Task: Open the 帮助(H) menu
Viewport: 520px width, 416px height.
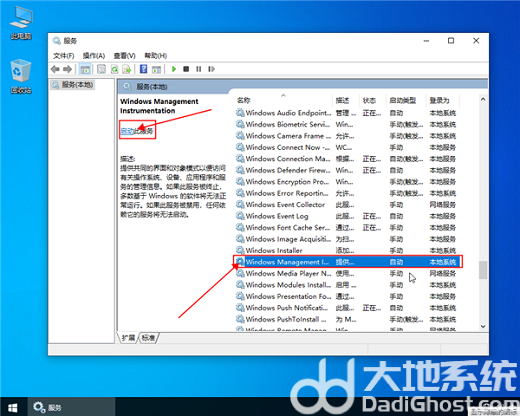Action: pos(155,56)
